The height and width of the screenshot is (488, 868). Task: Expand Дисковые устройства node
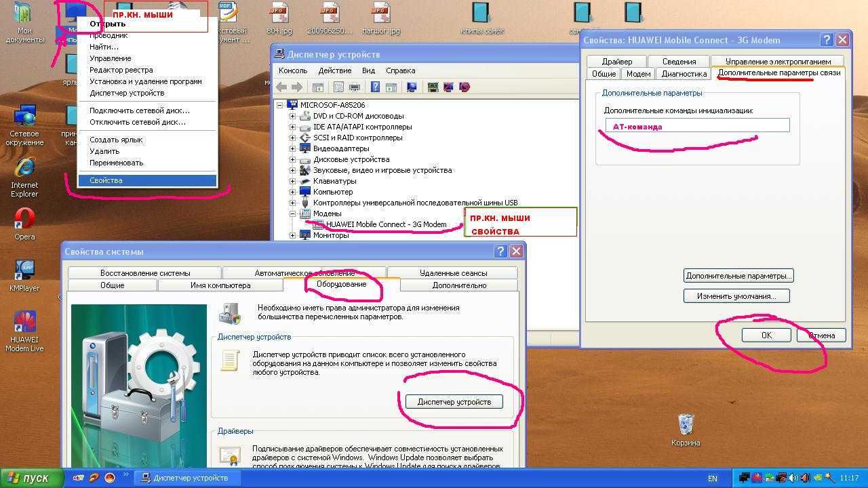[292, 159]
